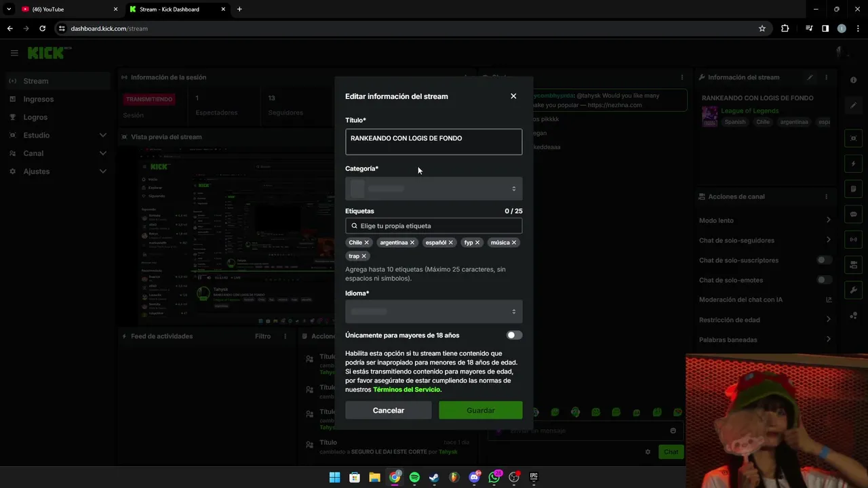Open Epic Games from the taskbar

[534, 477]
